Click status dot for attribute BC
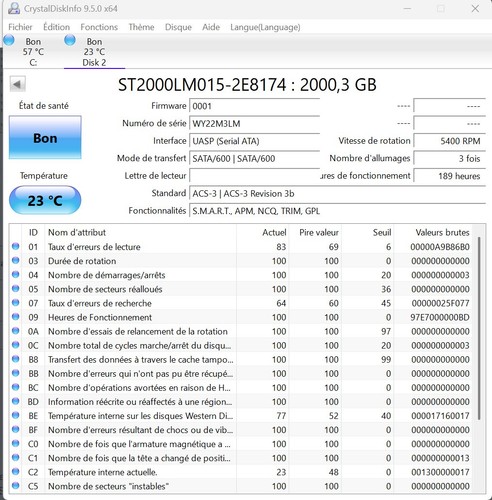The image size is (492, 500). point(15,387)
